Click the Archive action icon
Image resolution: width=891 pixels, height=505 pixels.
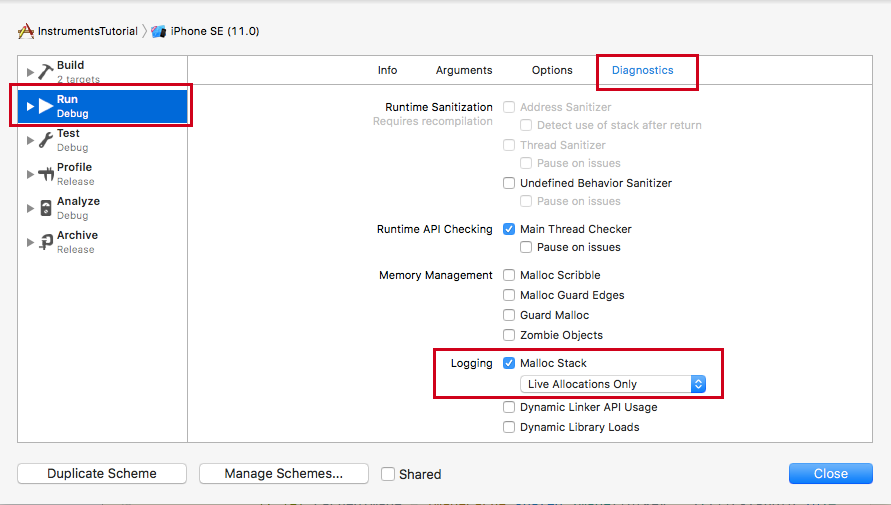46,242
